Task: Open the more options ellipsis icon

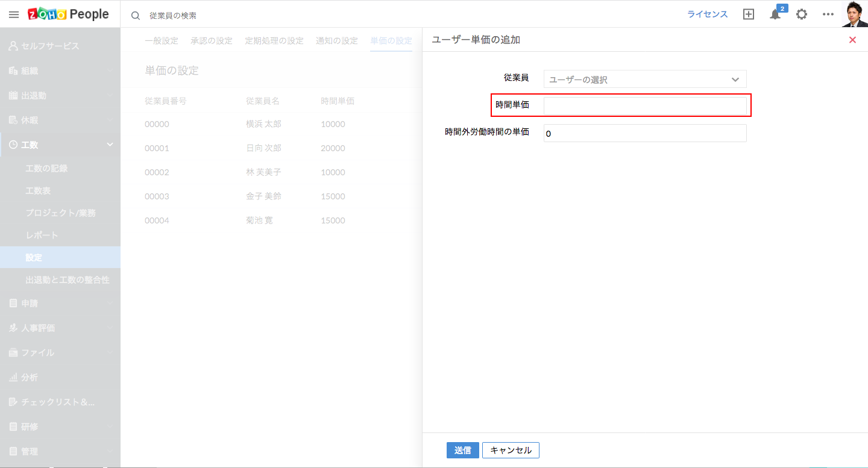Action: click(828, 14)
